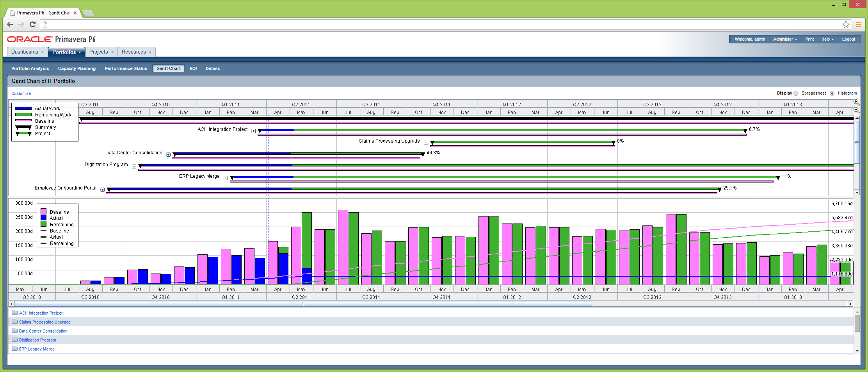This screenshot has height=372, width=868.
Task: Expand Employee Onboarding Portal bar
Action: coord(103,190)
